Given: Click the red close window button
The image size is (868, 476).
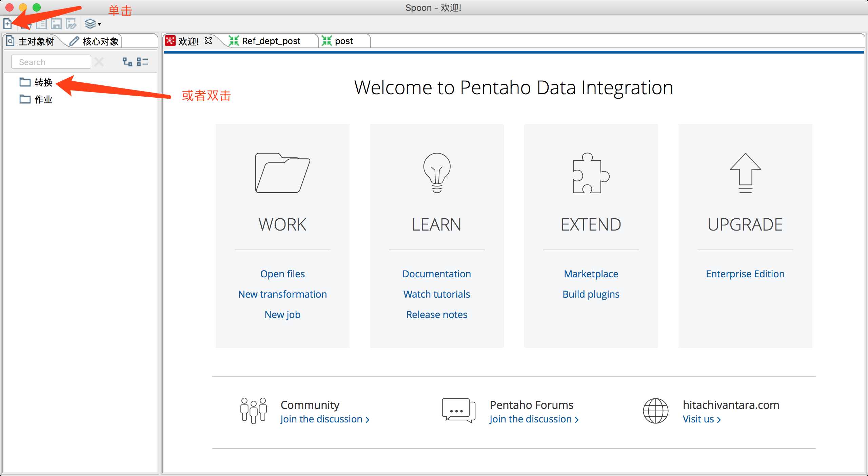Looking at the screenshot, I should [x=9, y=7].
